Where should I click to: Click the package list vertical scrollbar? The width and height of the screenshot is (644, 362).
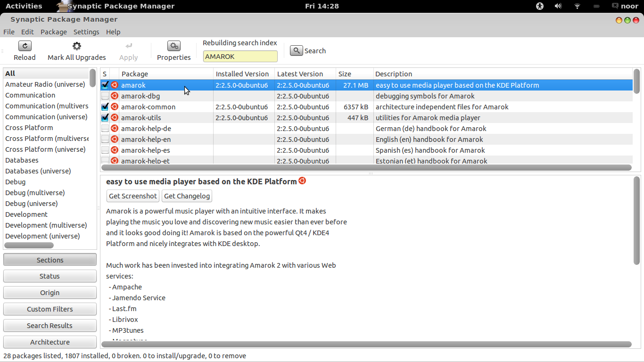click(636, 82)
